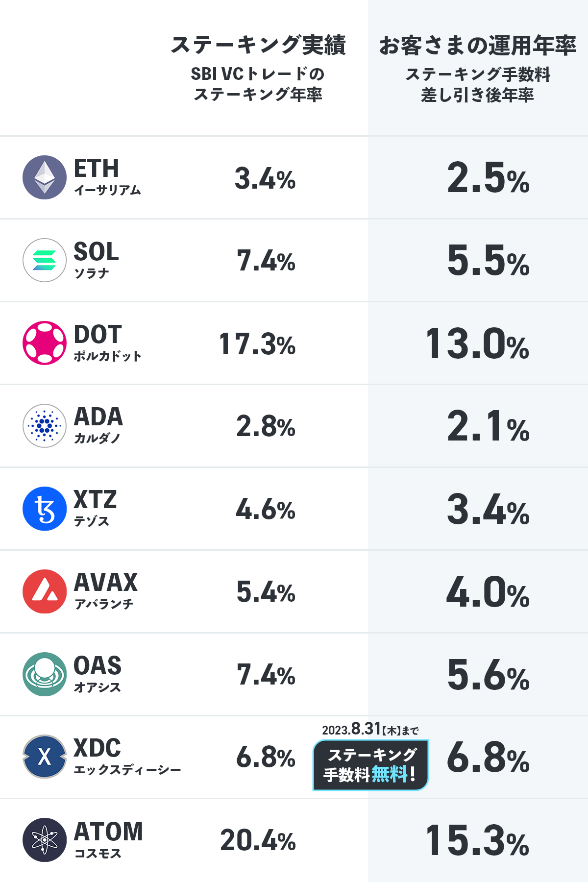588x882 pixels.
Task: Click the AVAX アバランチ label
Action: pos(105,591)
